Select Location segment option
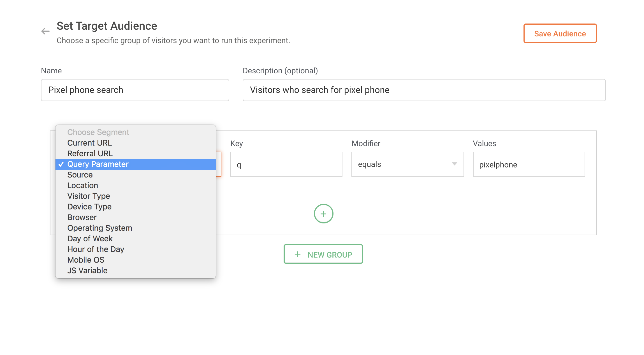Image resolution: width=644 pixels, height=355 pixels. [83, 185]
